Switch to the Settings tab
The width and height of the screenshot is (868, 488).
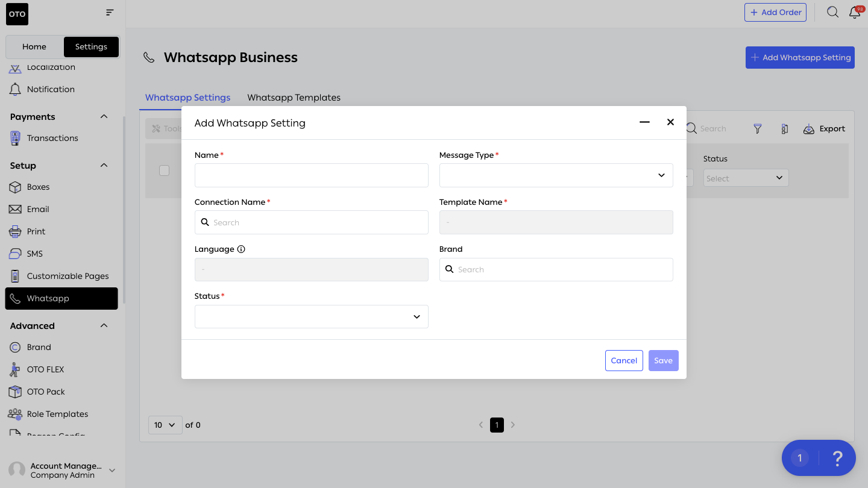coord(91,46)
